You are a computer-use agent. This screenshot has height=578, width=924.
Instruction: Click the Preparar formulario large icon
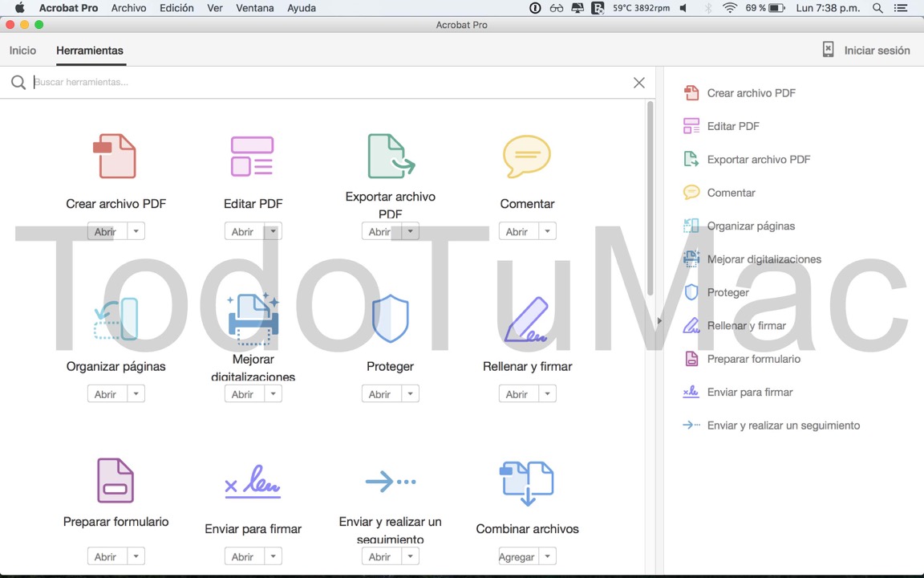coord(115,480)
